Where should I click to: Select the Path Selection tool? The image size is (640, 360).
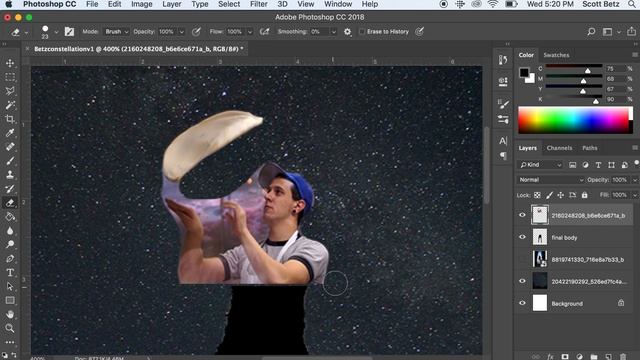pos(10,286)
